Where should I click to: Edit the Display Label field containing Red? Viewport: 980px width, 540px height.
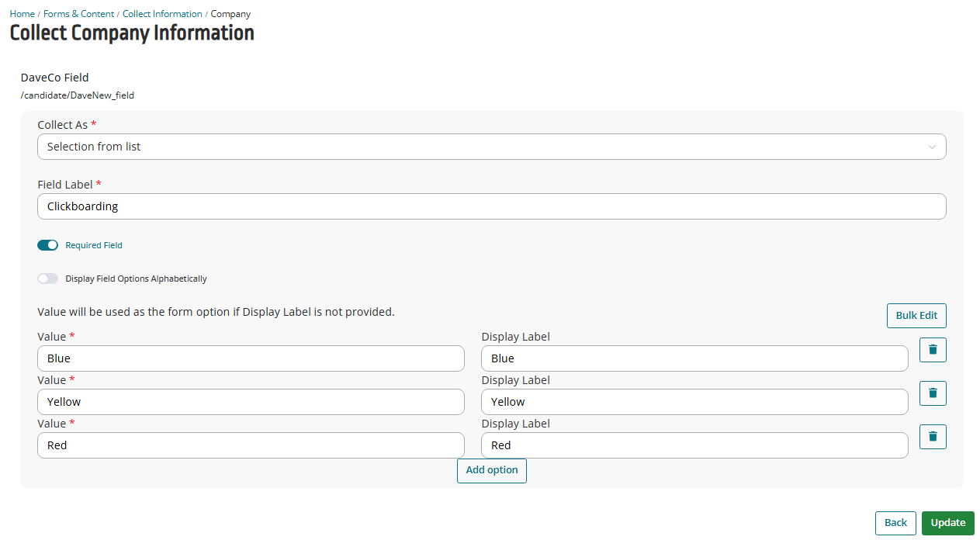pos(694,445)
